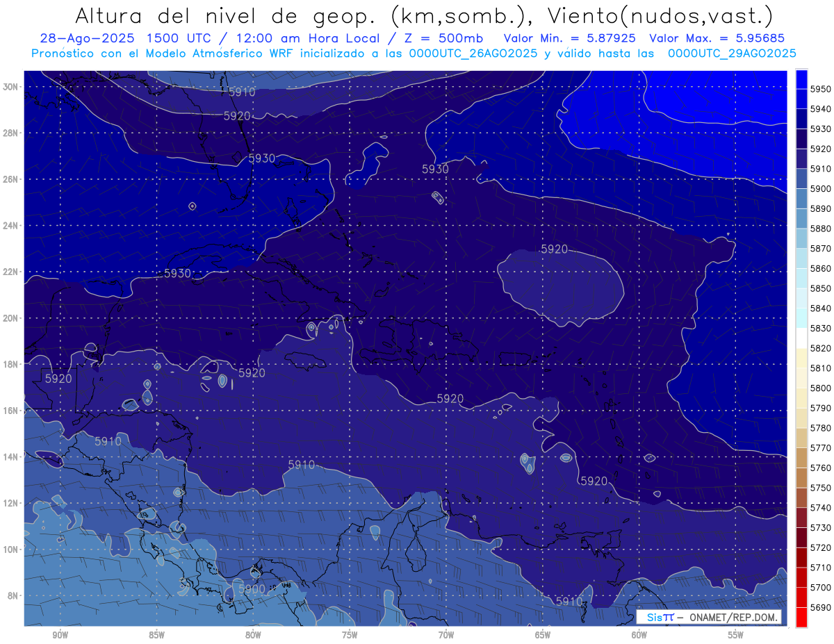
Task: Click the color bar legend value 5700
Action: coord(820,588)
